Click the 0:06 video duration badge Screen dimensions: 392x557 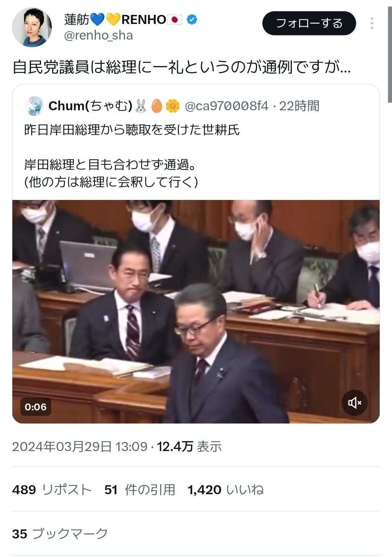tap(36, 407)
